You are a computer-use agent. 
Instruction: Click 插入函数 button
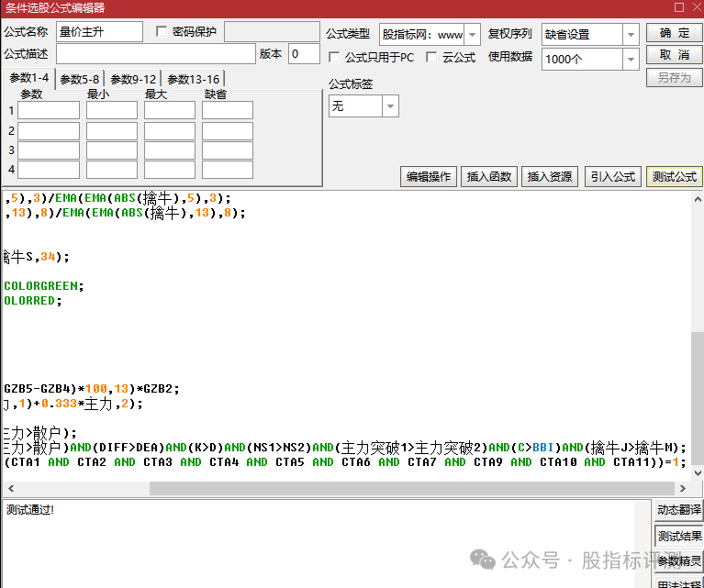click(x=489, y=176)
